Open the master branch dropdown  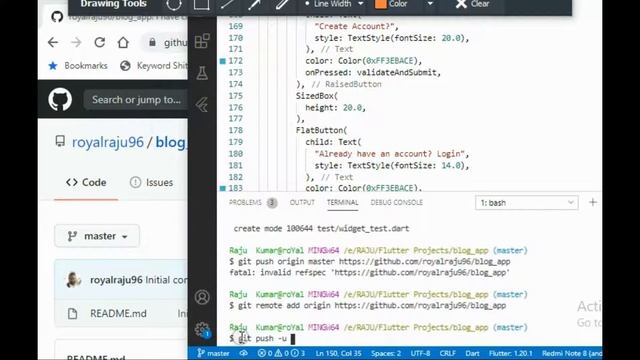97,236
